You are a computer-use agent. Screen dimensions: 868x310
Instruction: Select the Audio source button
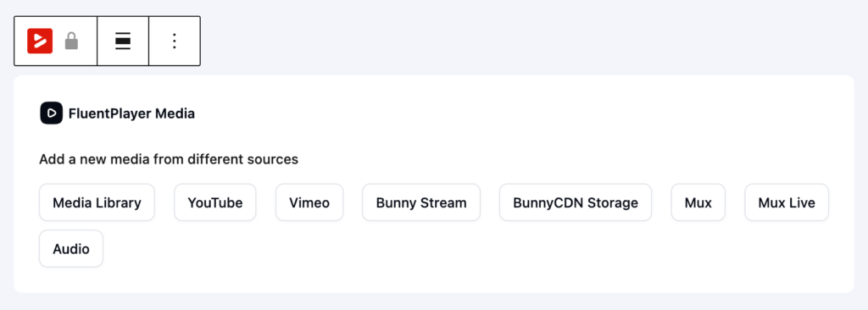(71, 248)
